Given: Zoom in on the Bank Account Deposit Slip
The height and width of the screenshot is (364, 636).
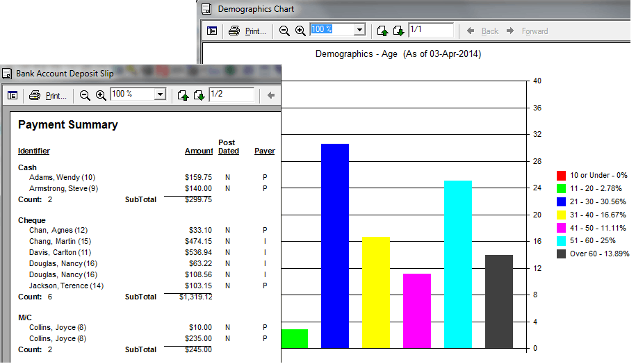Looking at the screenshot, I should 101,95.
